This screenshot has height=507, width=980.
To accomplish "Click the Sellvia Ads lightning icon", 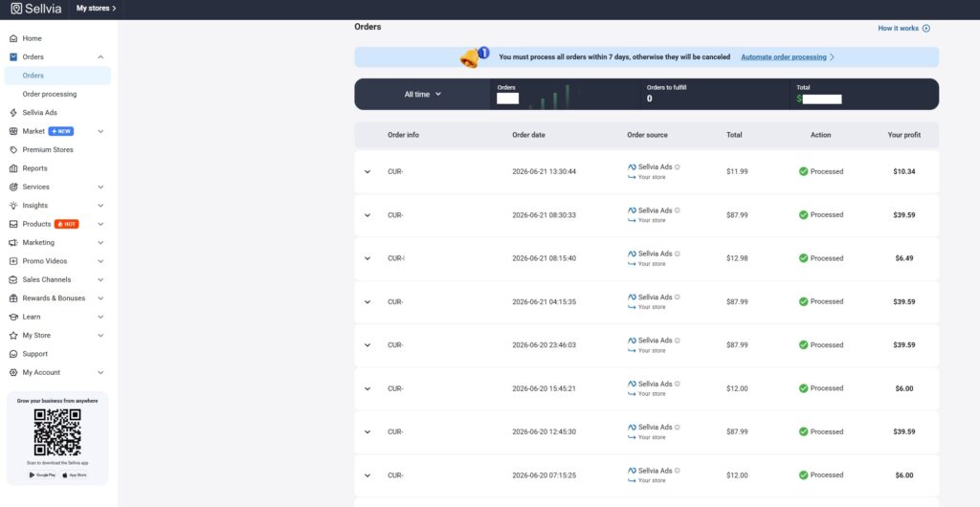I will (x=13, y=113).
